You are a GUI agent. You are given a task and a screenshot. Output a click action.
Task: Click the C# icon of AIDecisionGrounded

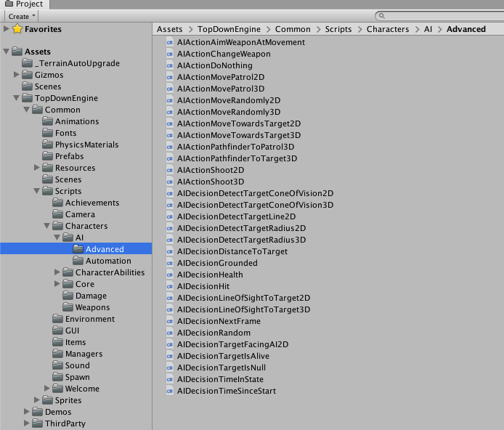point(170,263)
